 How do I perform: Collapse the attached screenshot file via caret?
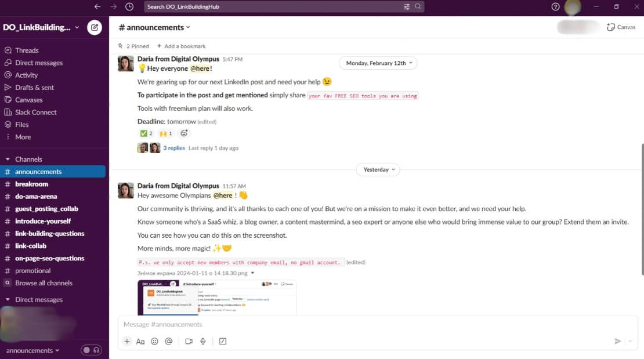[x=252, y=273]
